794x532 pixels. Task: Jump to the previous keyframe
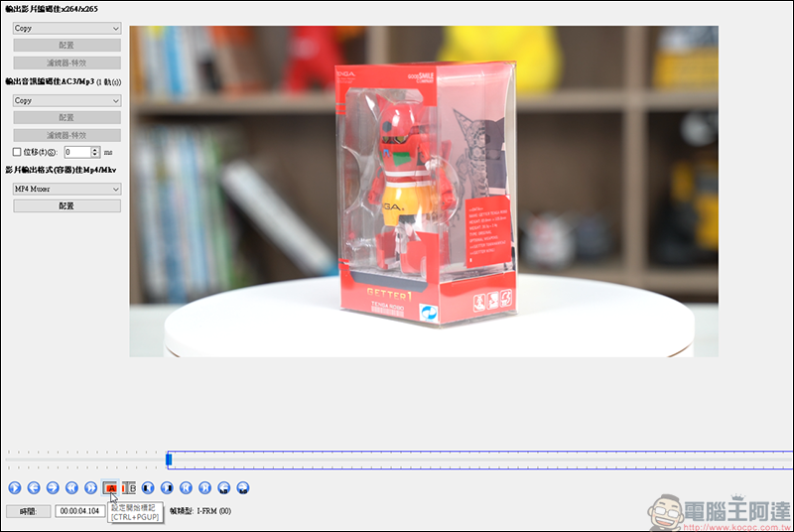(71, 488)
